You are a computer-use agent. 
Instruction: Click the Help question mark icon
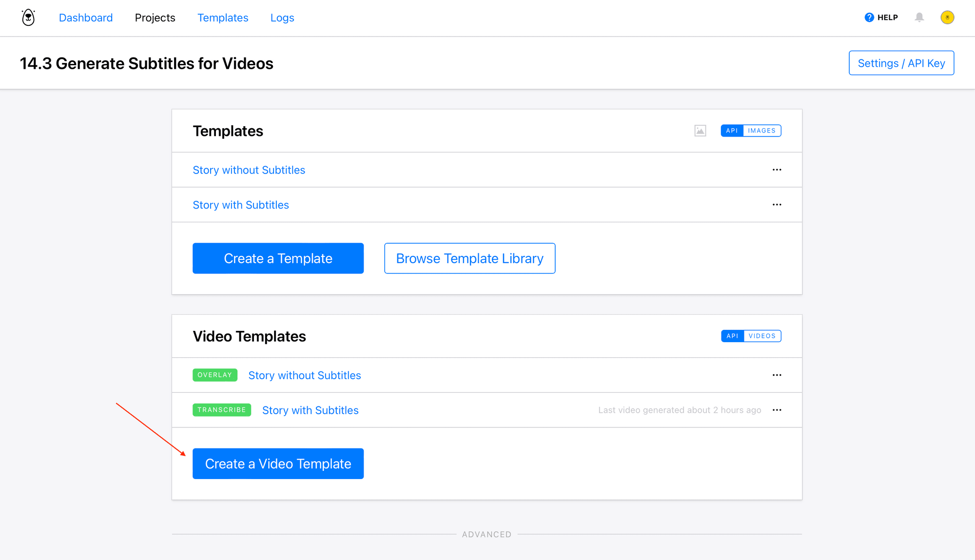869,18
